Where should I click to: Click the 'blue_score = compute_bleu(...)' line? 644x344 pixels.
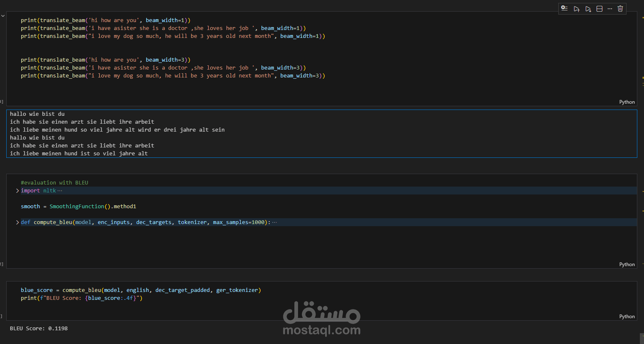(141, 290)
